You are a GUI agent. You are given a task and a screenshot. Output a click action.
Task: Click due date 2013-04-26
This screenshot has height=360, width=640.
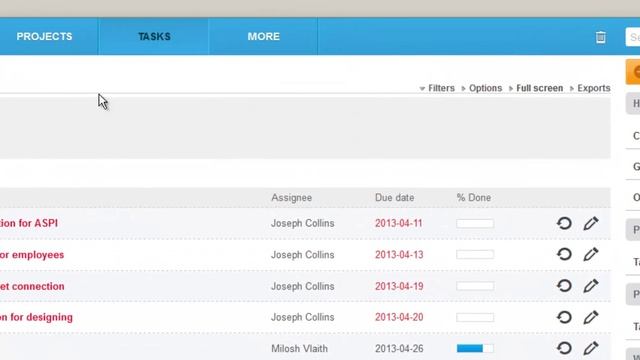coord(399,349)
